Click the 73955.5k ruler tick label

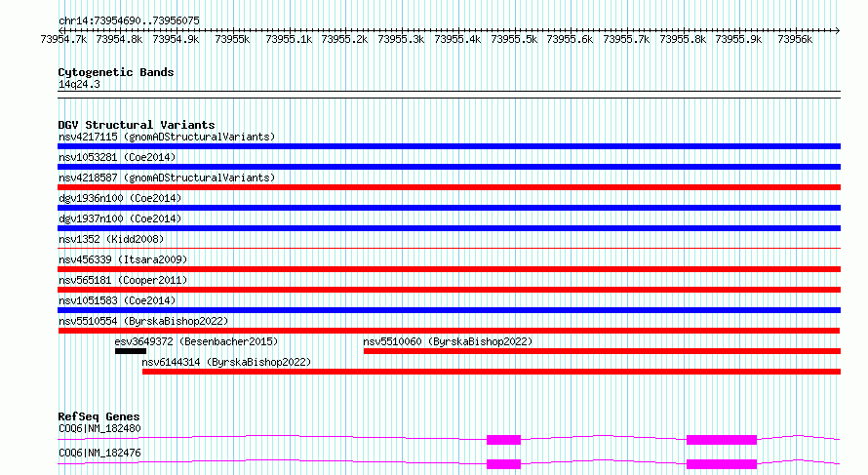[x=514, y=39]
